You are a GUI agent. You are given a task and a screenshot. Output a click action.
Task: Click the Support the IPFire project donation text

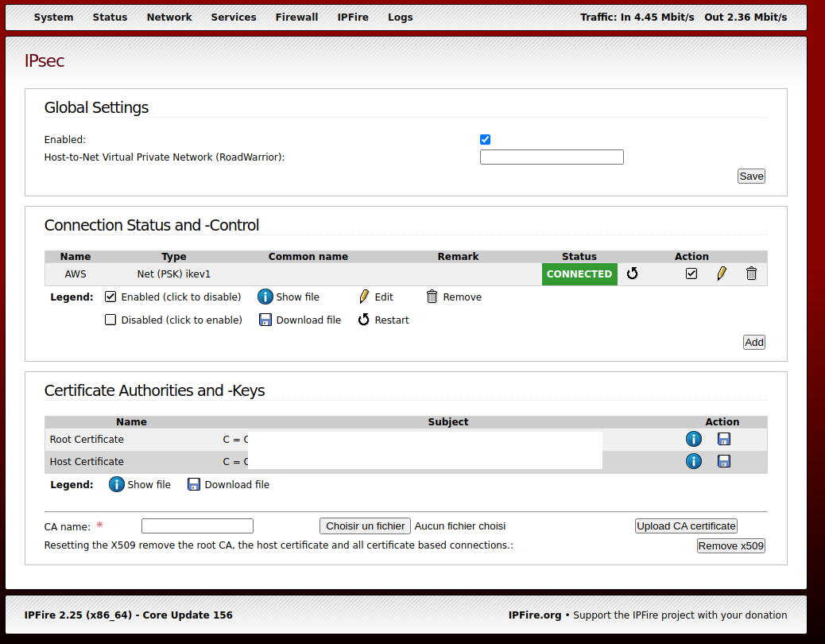[x=680, y=615]
